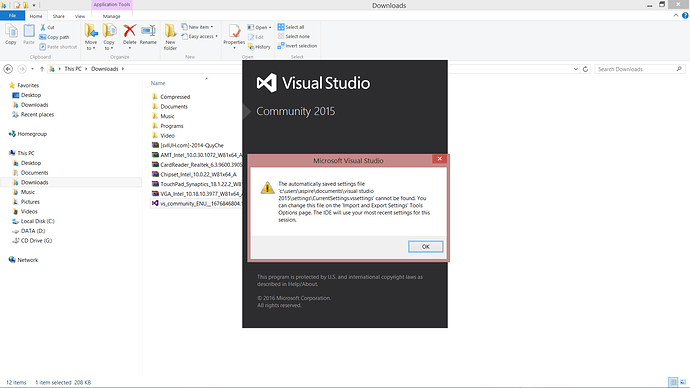Switch to the Manage ribbon tab
The width and height of the screenshot is (690, 388).
tap(112, 16)
